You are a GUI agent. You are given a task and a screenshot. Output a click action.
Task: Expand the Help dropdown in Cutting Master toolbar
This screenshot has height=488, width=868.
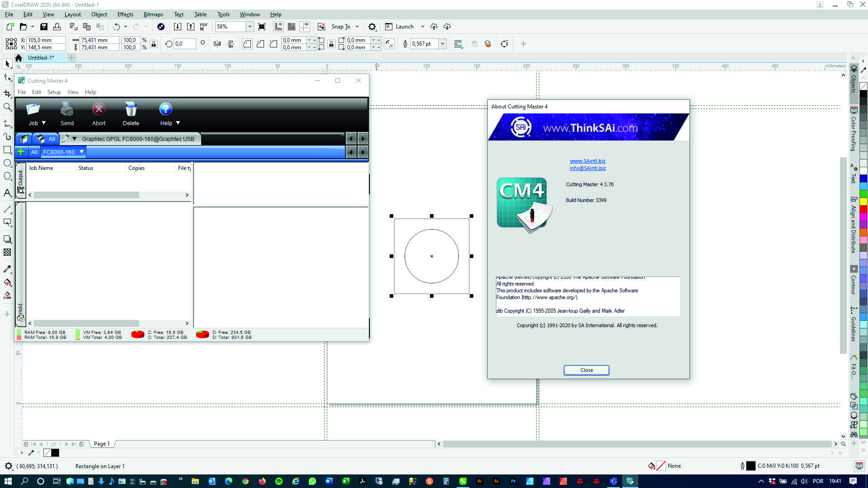(178, 123)
